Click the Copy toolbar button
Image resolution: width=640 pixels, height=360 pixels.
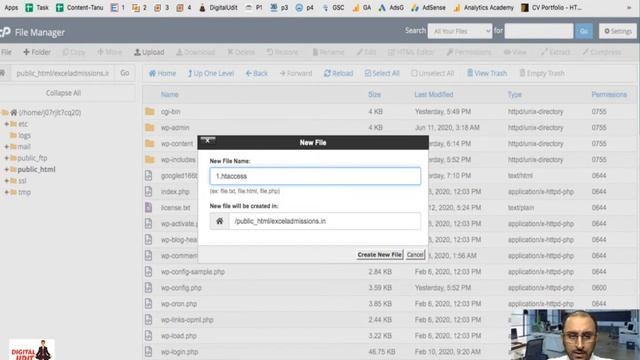pos(74,52)
